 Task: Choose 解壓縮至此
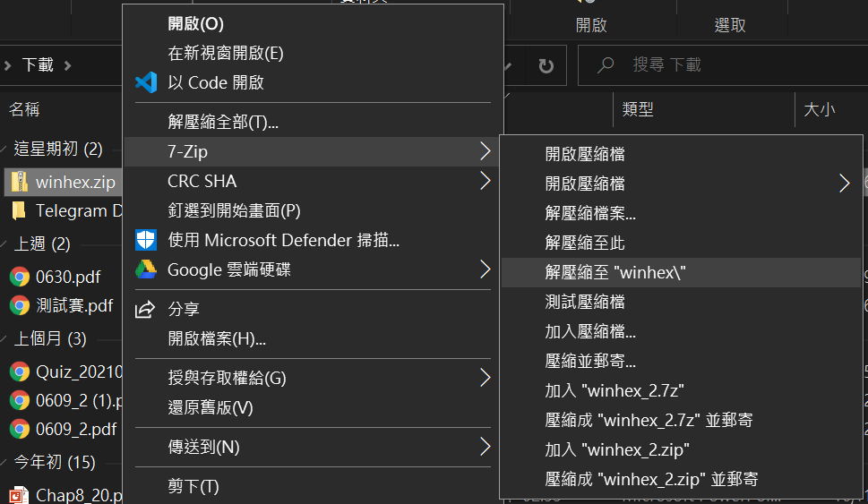point(682,243)
